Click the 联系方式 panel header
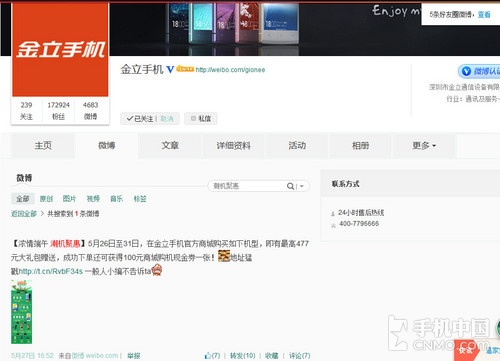 tap(410, 184)
